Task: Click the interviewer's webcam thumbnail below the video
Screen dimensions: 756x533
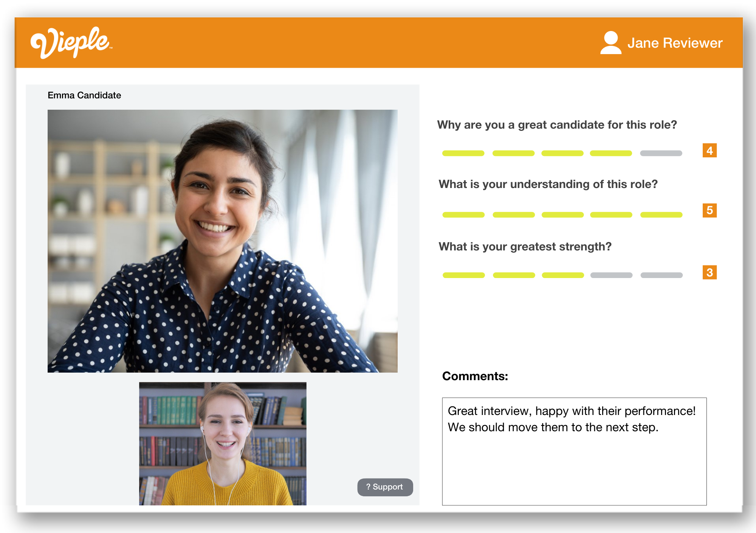Action: click(223, 446)
